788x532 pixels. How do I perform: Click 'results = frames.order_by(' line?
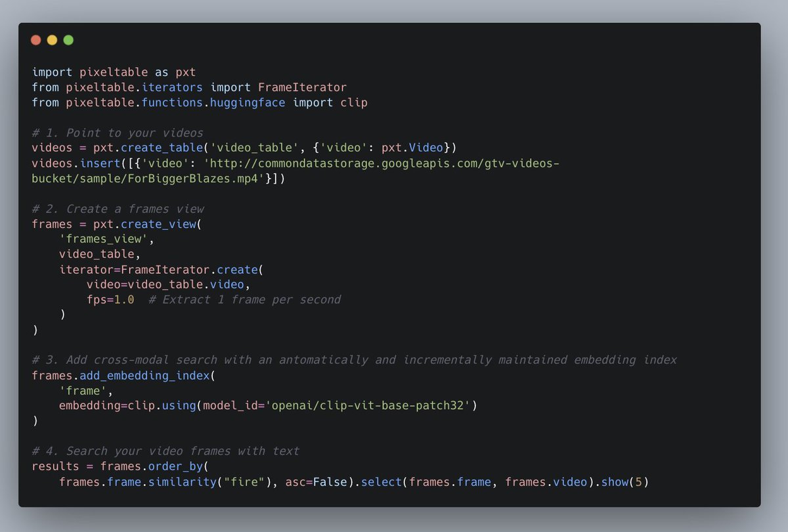coord(120,466)
